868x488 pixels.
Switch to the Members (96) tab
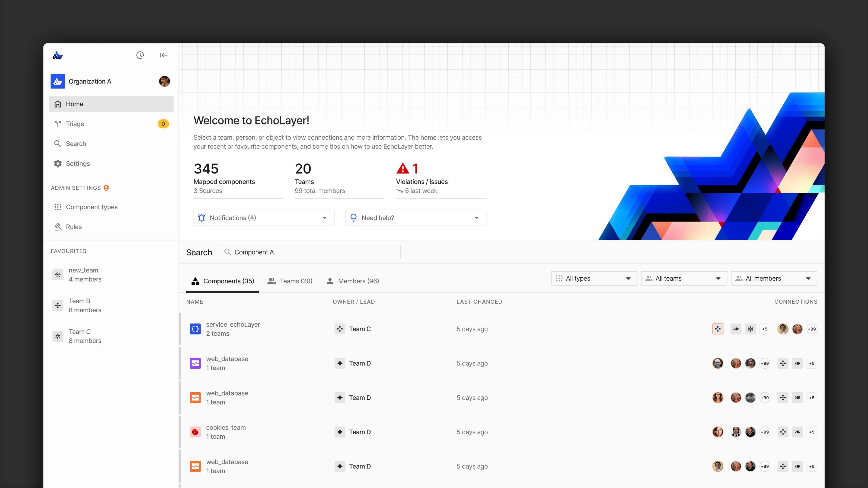(353, 281)
